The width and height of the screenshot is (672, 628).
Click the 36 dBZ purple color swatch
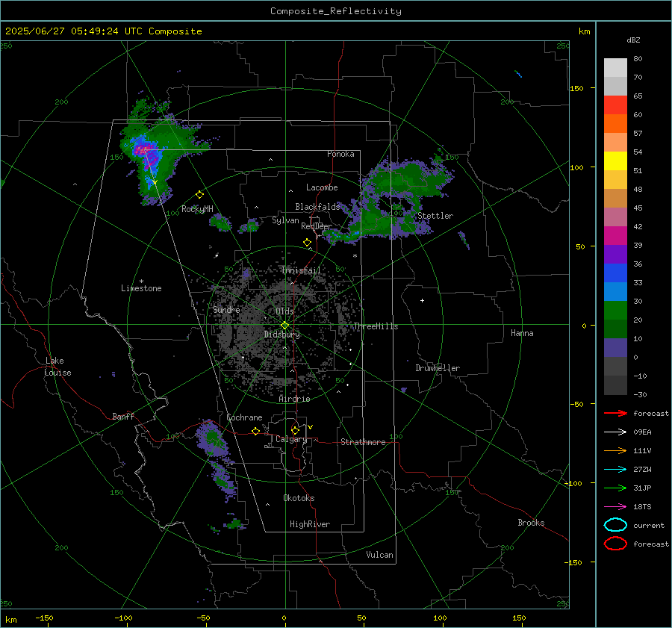coord(615,254)
